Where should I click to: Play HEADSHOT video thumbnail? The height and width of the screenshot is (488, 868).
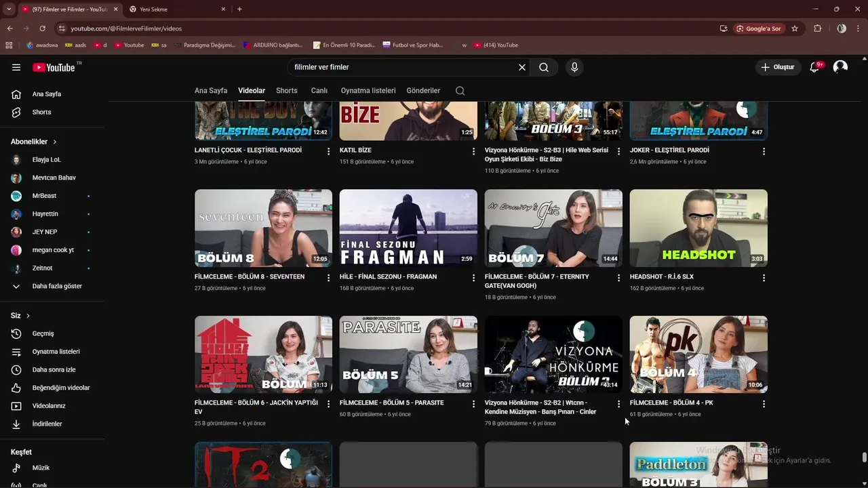point(698,228)
